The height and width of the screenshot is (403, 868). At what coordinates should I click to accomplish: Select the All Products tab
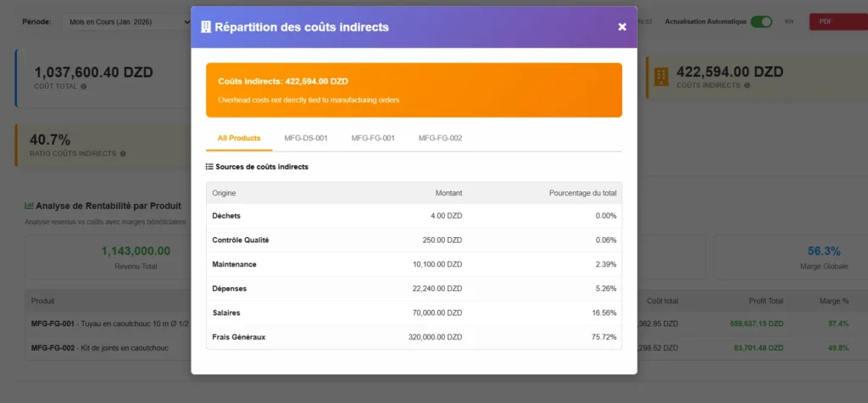tap(239, 138)
